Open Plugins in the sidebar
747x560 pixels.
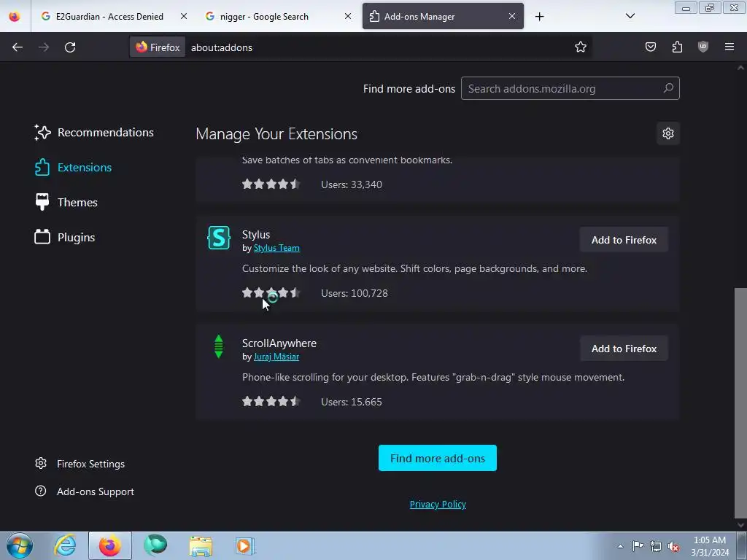tap(65, 237)
